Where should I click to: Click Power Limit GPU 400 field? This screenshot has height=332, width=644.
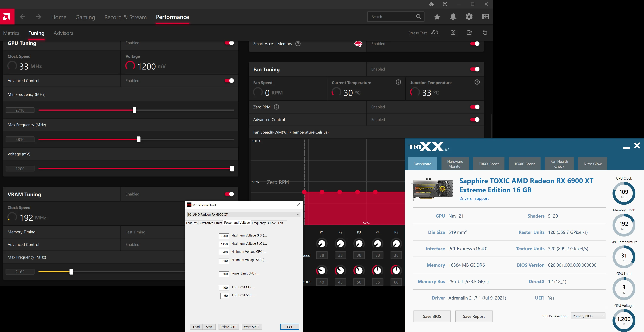(x=224, y=274)
